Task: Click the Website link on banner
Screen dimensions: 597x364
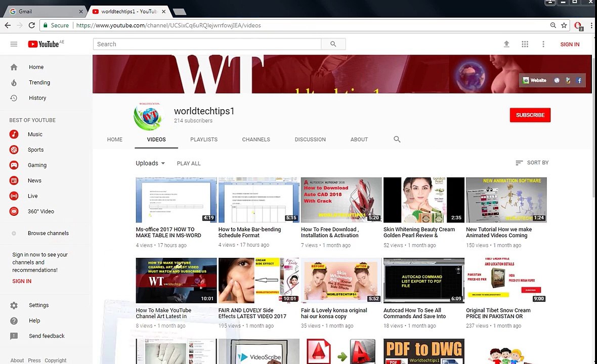Action: tap(535, 80)
